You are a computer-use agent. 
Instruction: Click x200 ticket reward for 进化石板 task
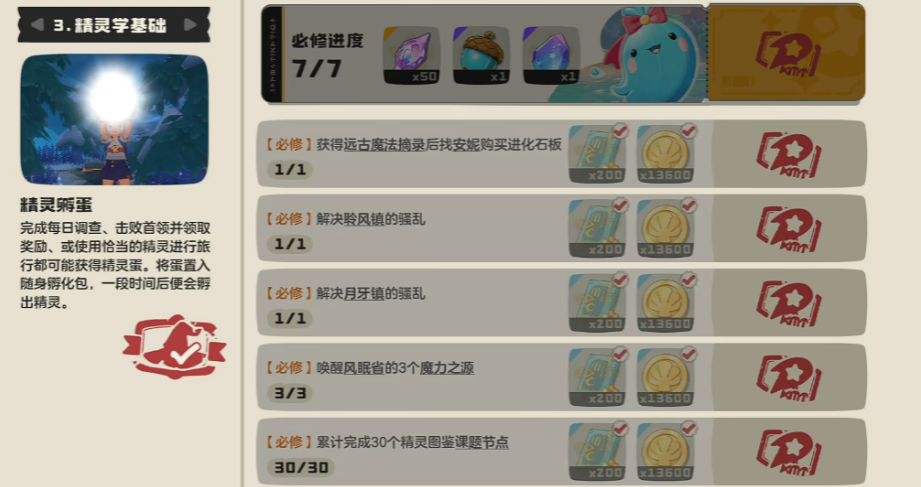click(x=597, y=154)
